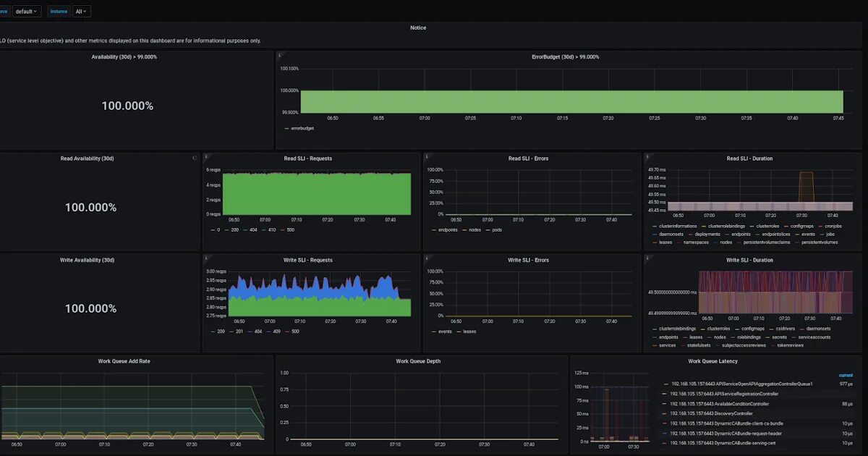This screenshot has height=456, width=868.
Task: Click the 100.000% Read Availability stat value
Action: click(x=91, y=207)
